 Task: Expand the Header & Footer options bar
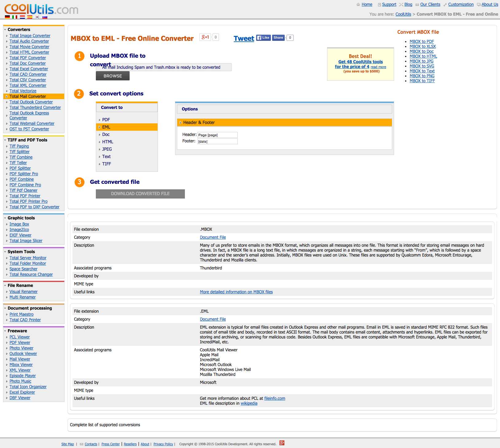click(284, 122)
